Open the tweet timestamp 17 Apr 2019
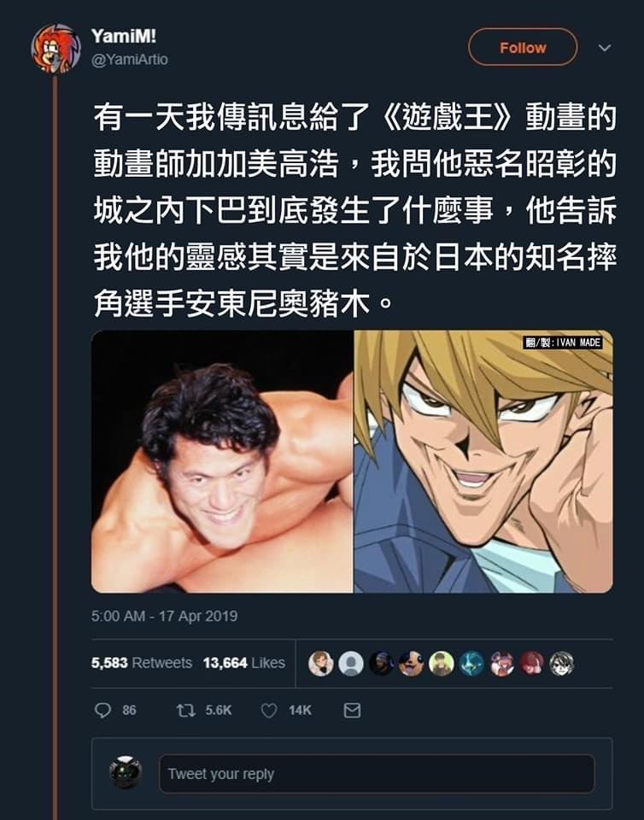 [x=164, y=616]
